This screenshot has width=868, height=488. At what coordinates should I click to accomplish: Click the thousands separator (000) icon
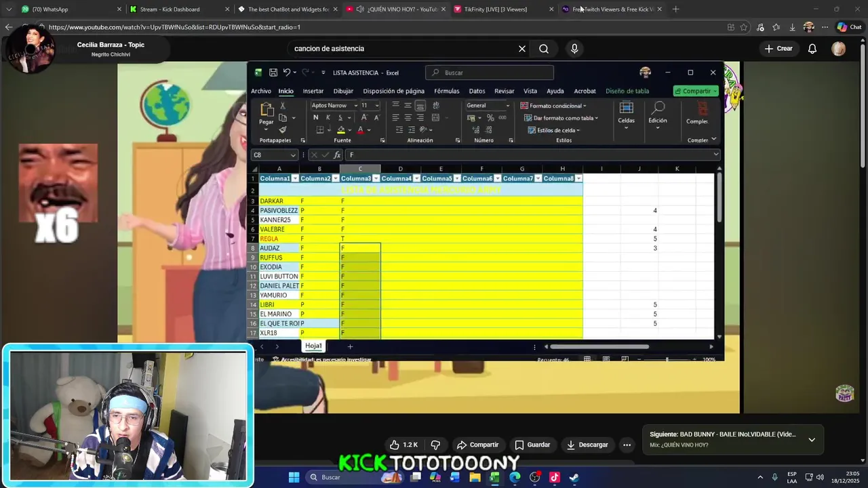[x=502, y=118]
